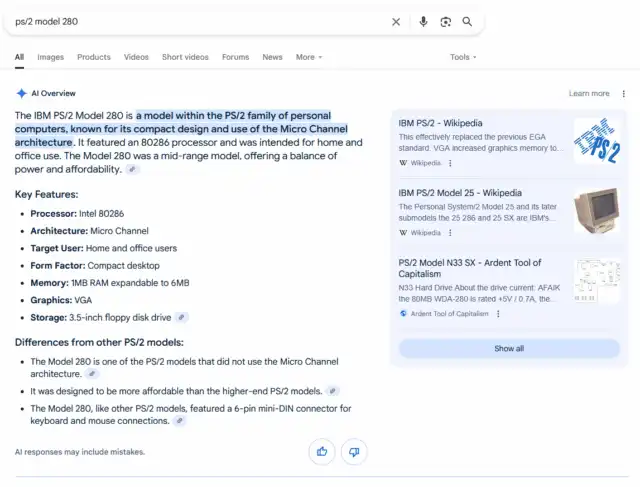Switch to the Forums tab
Image resolution: width=640 pixels, height=487 pixels.
(236, 57)
